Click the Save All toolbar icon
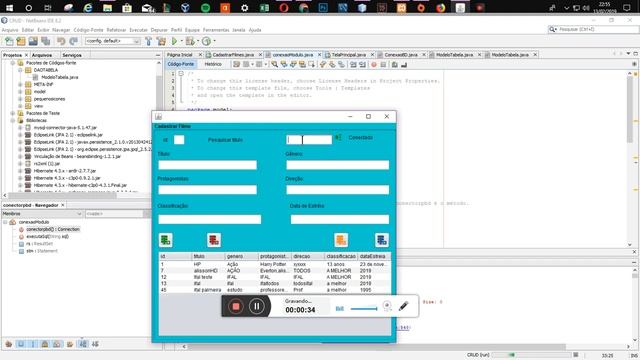The width and height of the screenshot is (640, 360). (46, 41)
